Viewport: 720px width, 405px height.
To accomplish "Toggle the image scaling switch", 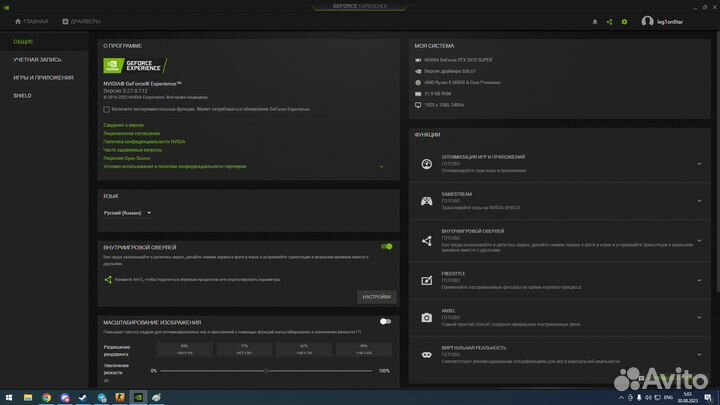I will (x=385, y=321).
